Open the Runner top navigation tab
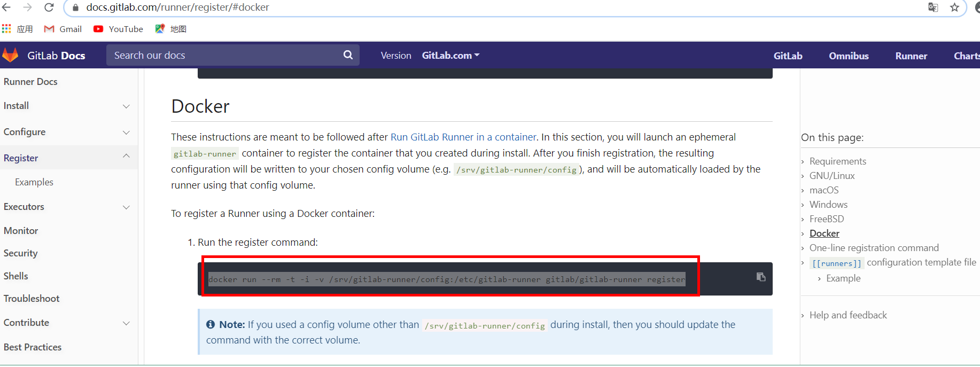The image size is (980, 367). coord(911,56)
